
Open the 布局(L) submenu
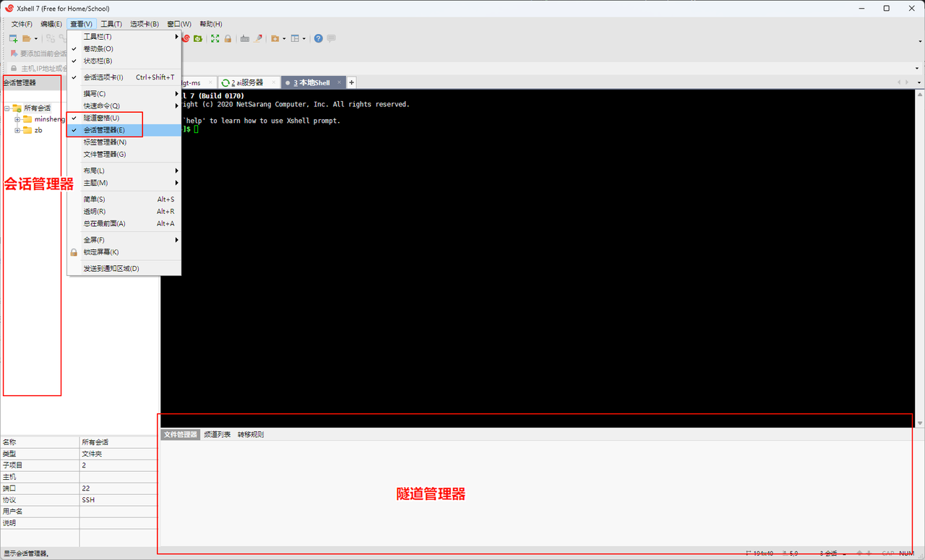(94, 171)
